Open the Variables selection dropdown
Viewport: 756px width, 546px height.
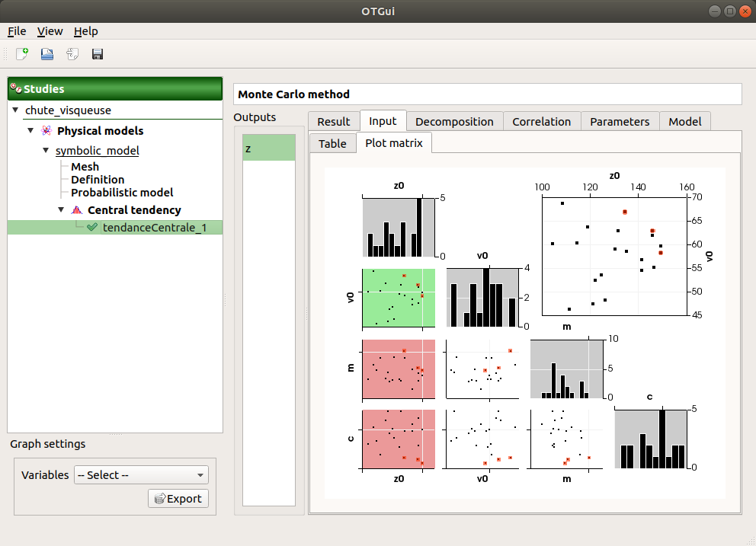[x=141, y=474]
